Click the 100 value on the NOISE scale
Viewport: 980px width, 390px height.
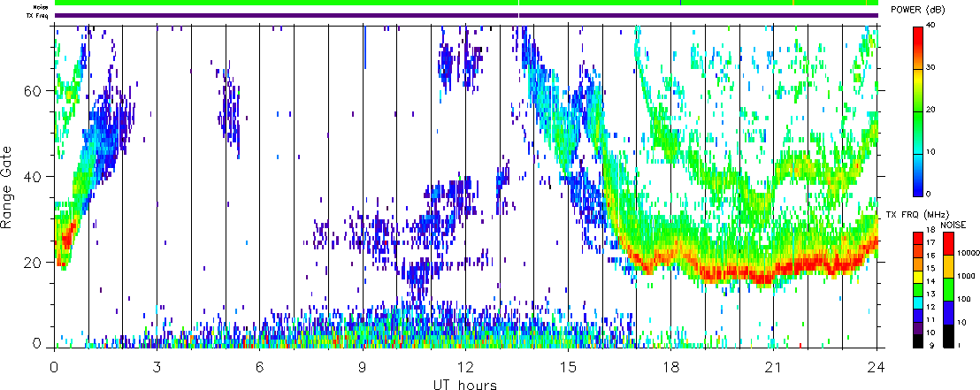tap(964, 300)
